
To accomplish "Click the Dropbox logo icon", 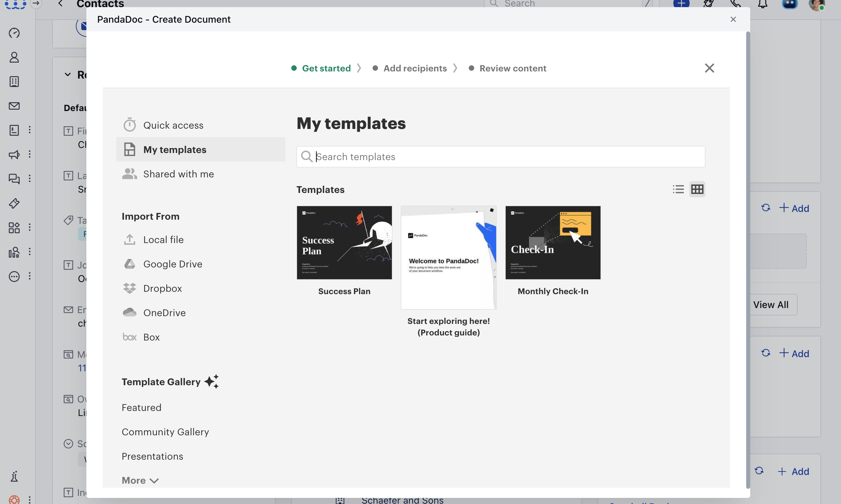I will 129,288.
